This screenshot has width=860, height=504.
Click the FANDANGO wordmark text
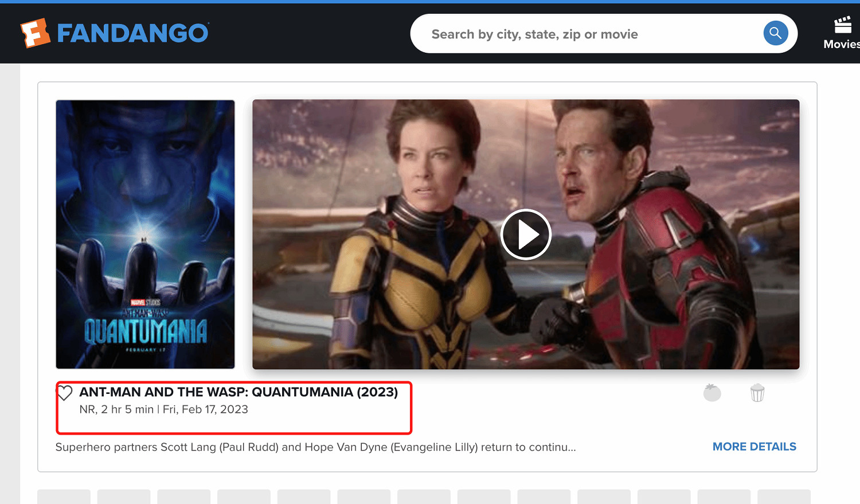pyautogui.click(x=133, y=33)
